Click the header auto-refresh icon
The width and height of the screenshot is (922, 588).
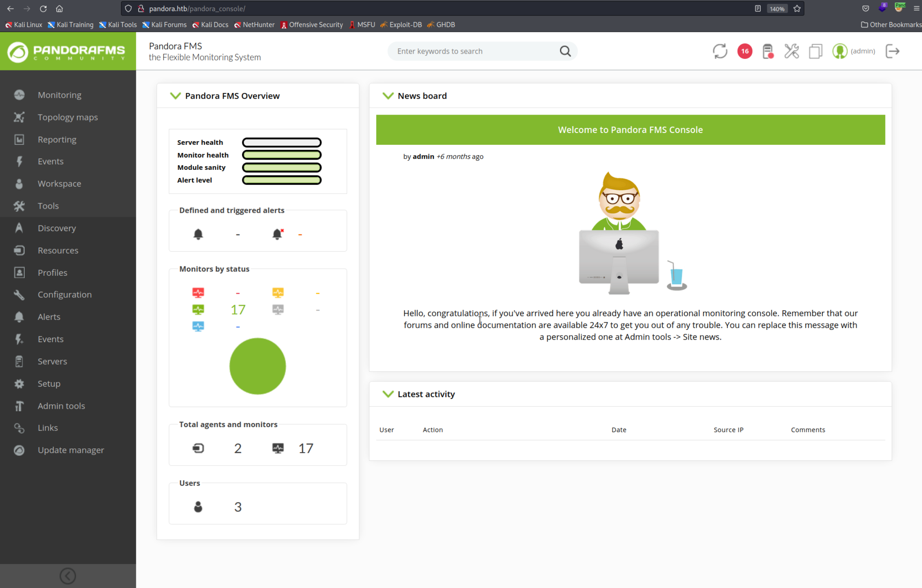click(x=720, y=51)
